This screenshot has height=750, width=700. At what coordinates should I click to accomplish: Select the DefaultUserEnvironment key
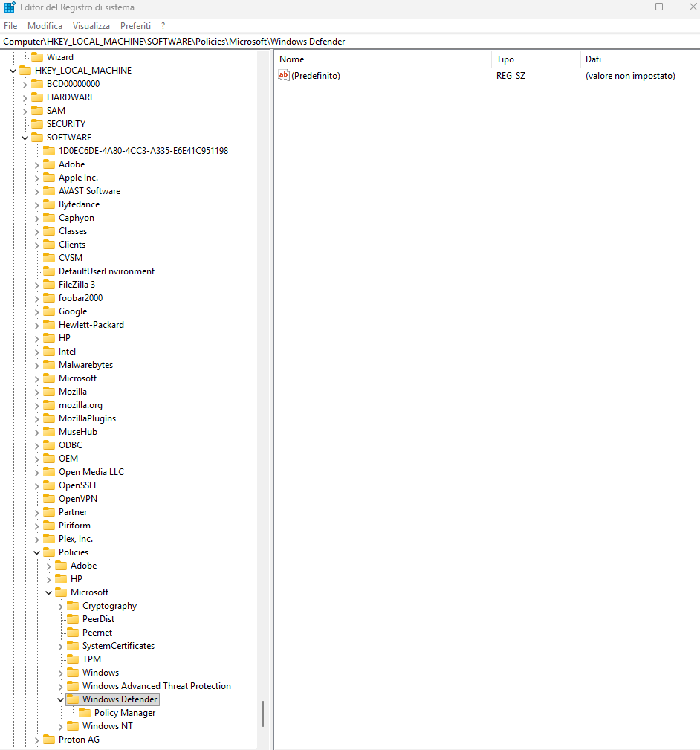[x=106, y=271]
